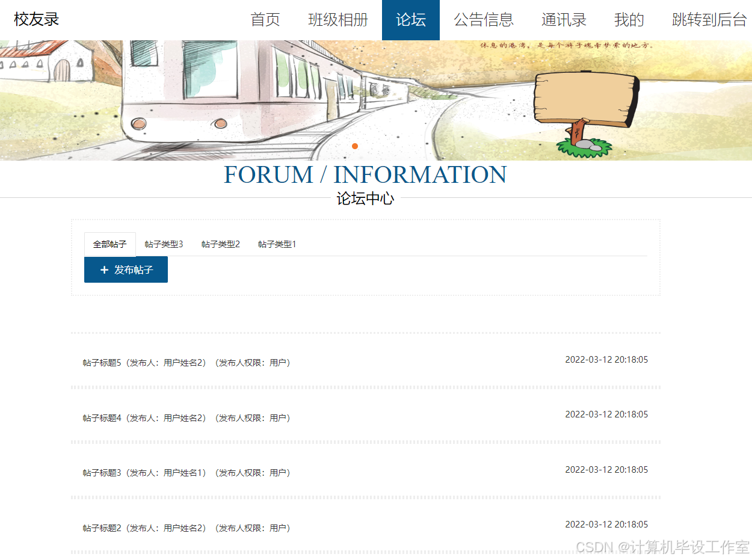Viewport: 752px width, 560px height.
Task: Go to 班级相册 in the top menu
Action: coord(338,20)
